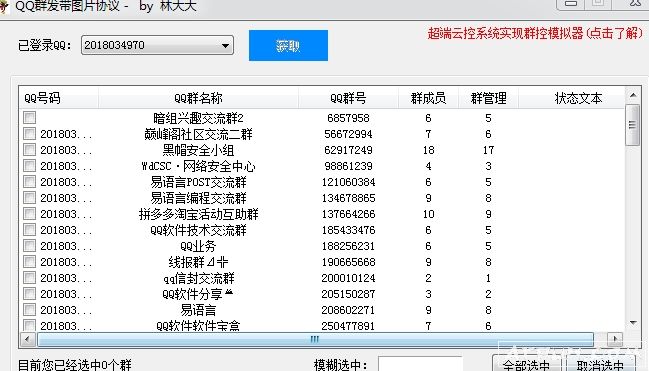The image size is (649, 371).
Task: Click the 群管理 column header
Action: (x=488, y=98)
